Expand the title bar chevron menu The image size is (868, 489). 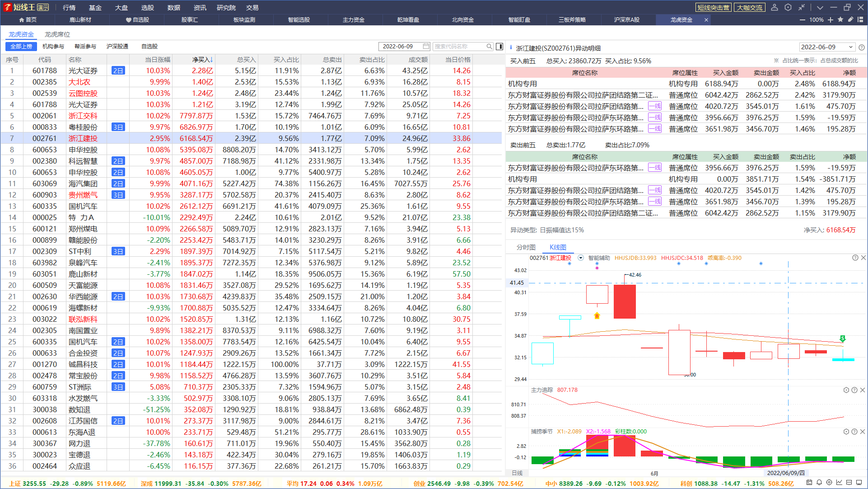tap(820, 8)
